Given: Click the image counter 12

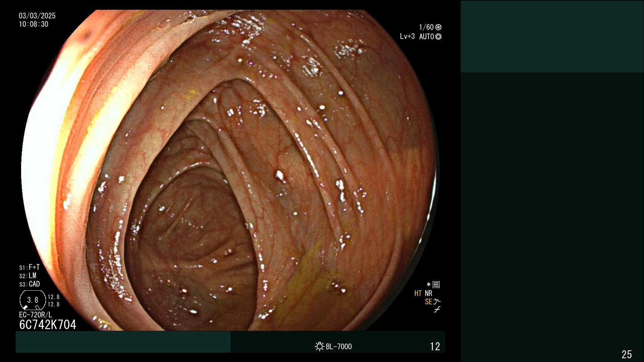Looking at the screenshot, I should click(435, 346).
